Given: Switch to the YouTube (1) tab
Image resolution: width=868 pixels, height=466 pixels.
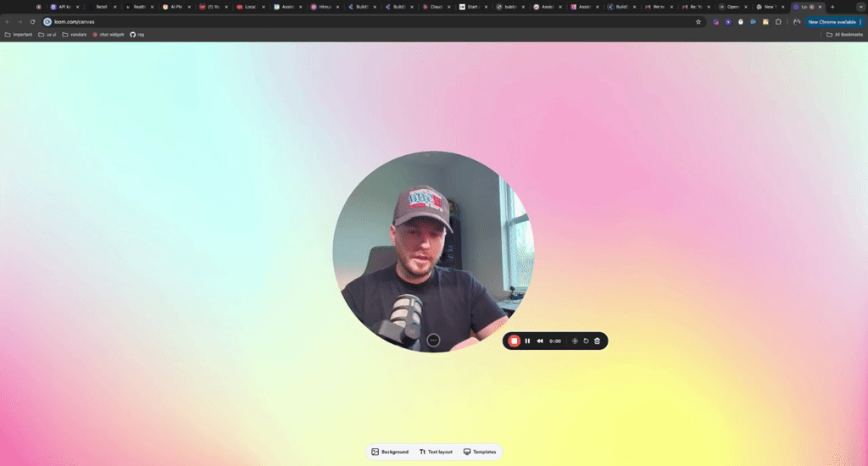Looking at the screenshot, I should pos(213,7).
